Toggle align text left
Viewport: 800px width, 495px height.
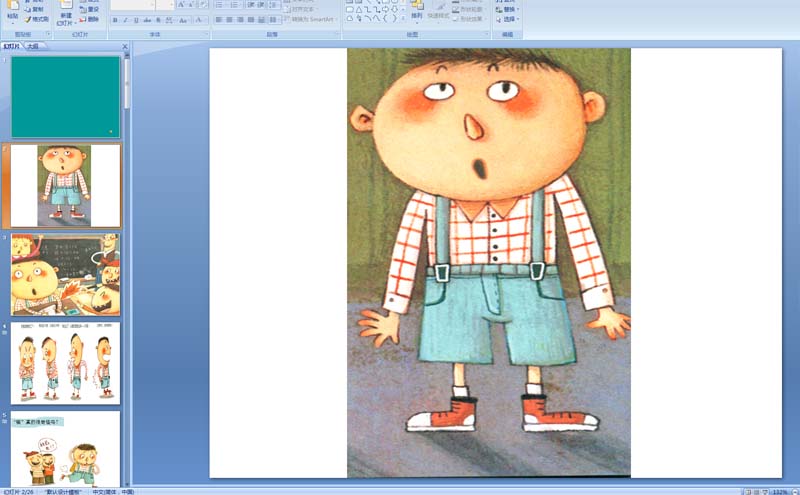click(x=218, y=19)
